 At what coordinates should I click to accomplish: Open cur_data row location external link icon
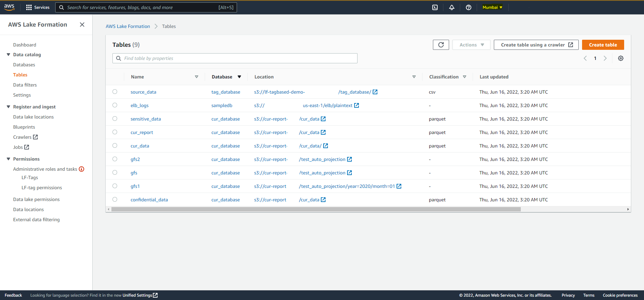[x=326, y=146]
